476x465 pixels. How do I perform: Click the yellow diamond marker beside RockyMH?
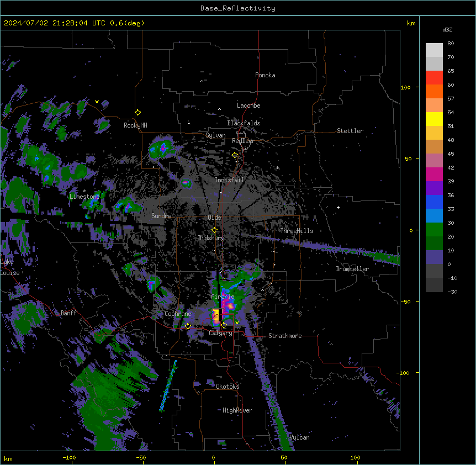(x=137, y=113)
